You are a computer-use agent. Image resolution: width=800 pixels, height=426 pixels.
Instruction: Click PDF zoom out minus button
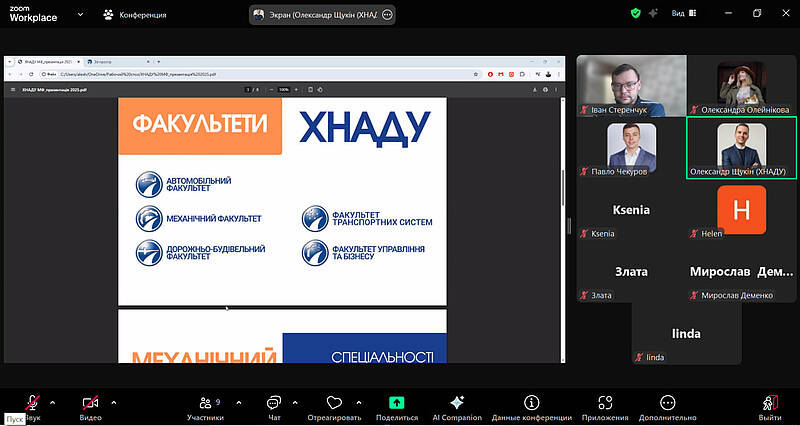271,90
